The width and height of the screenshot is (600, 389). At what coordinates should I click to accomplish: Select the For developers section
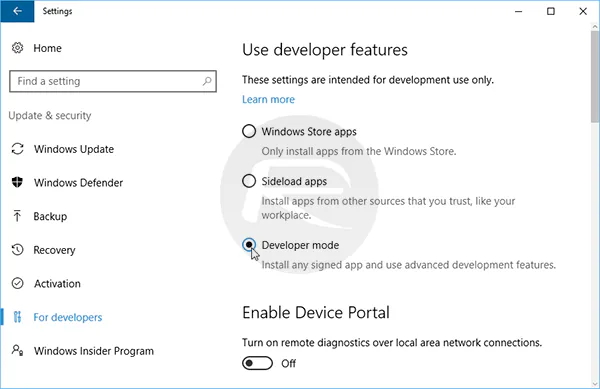click(x=68, y=317)
